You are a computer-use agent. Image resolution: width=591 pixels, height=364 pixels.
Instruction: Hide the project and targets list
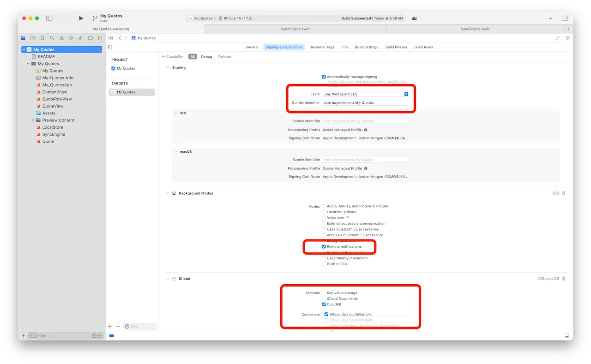[x=110, y=47]
